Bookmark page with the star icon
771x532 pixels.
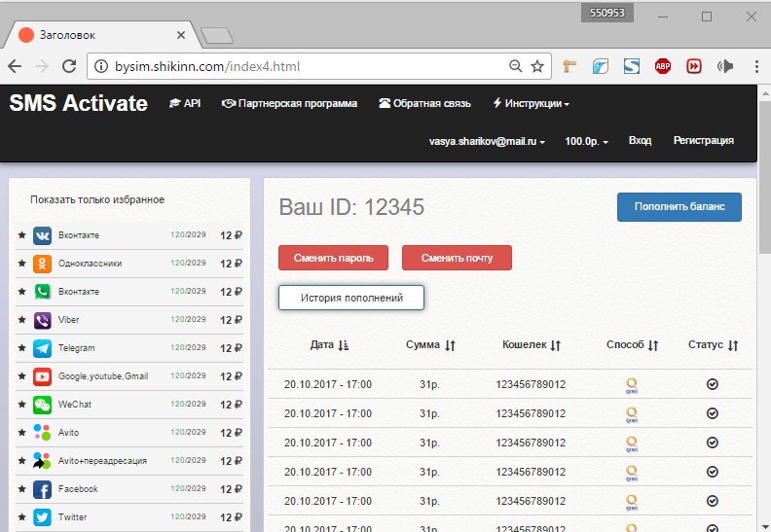tap(537, 66)
